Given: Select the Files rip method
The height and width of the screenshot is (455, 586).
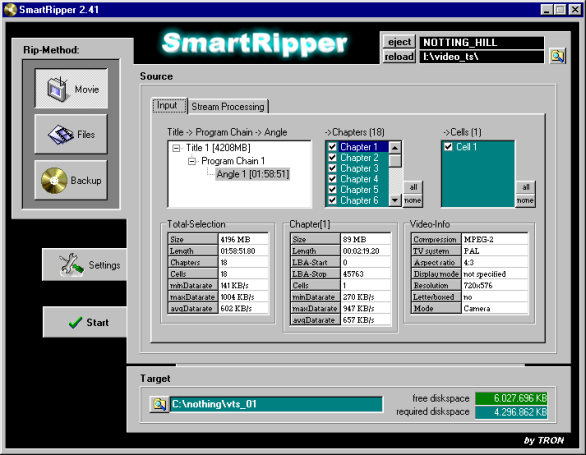Looking at the screenshot, I should (x=71, y=134).
